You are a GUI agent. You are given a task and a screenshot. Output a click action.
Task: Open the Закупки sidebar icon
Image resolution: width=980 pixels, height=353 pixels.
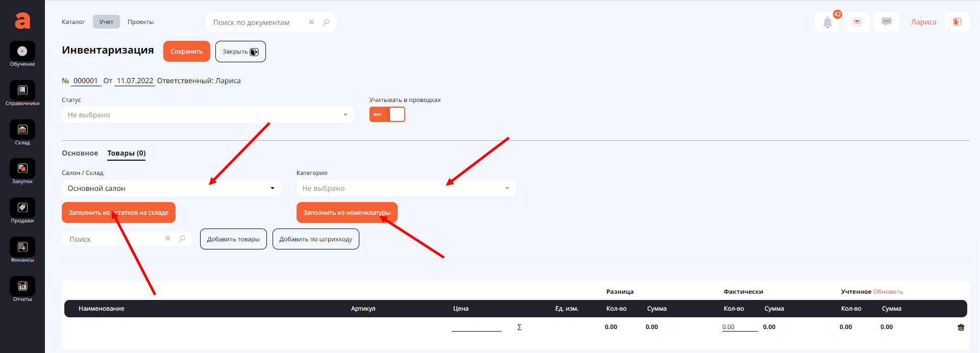click(22, 168)
